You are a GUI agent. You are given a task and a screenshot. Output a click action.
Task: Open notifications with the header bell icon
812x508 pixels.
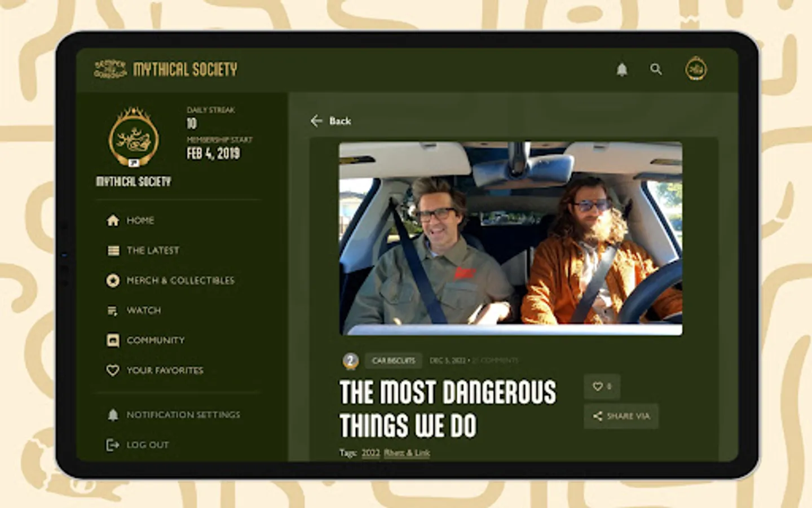(622, 69)
